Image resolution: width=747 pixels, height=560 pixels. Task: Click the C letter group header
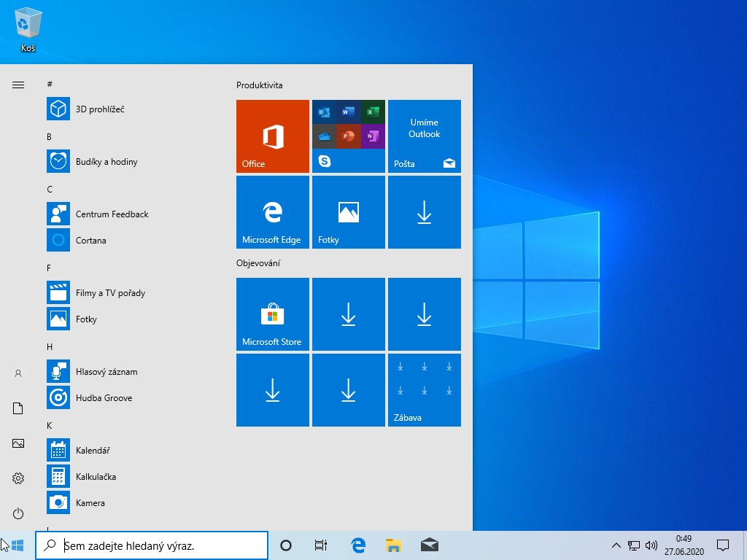50,189
